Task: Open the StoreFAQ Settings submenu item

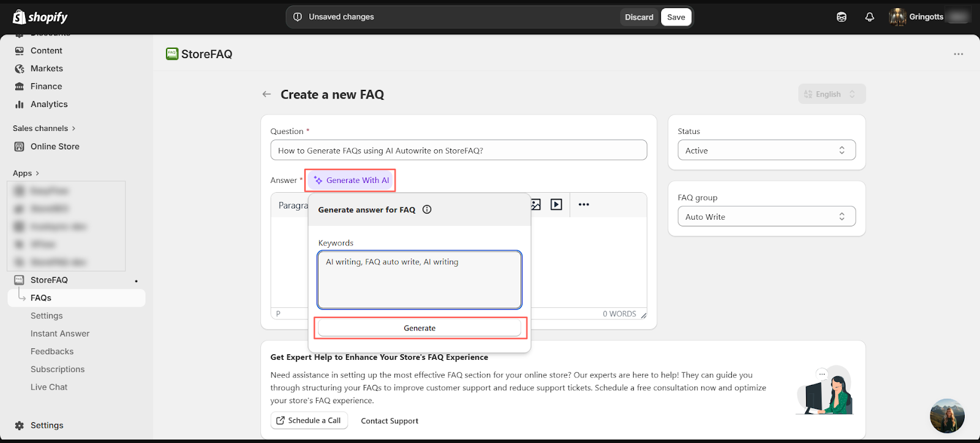Action: point(47,316)
